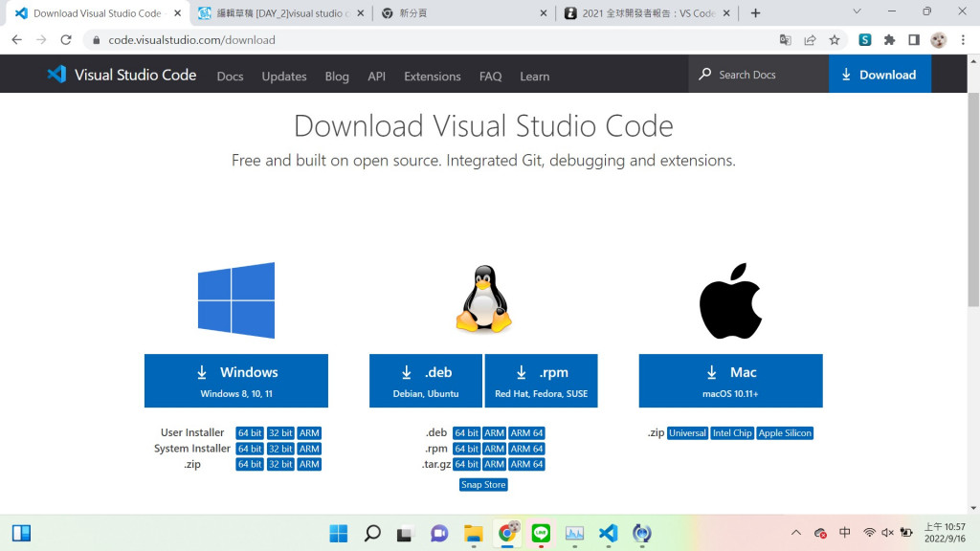Click the Snap Store link

coord(483,485)
